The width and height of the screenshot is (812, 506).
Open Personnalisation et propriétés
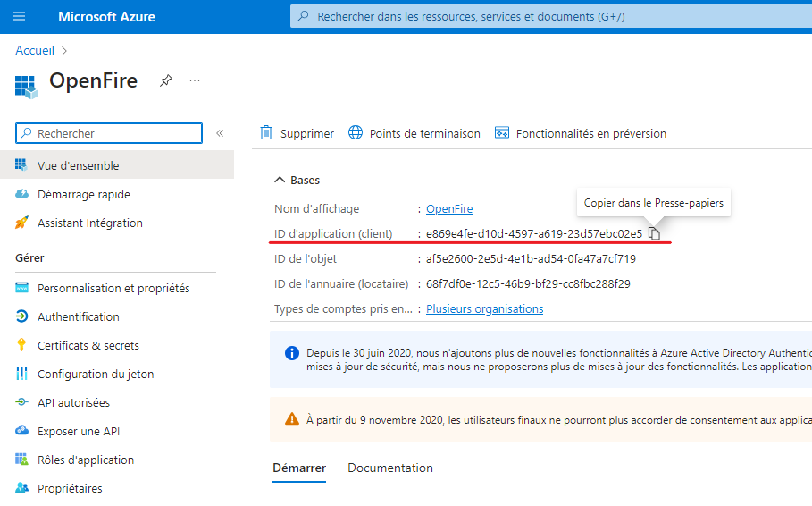(113, 288)
